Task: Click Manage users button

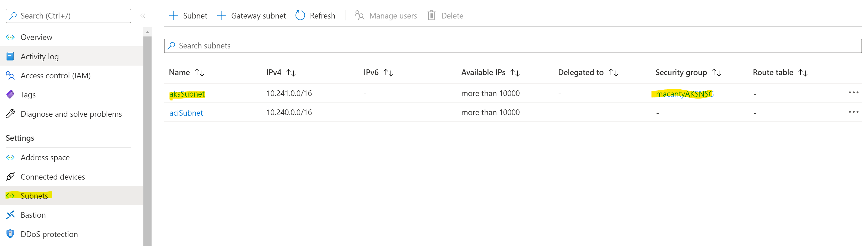Action: click(x=386, y=16)
